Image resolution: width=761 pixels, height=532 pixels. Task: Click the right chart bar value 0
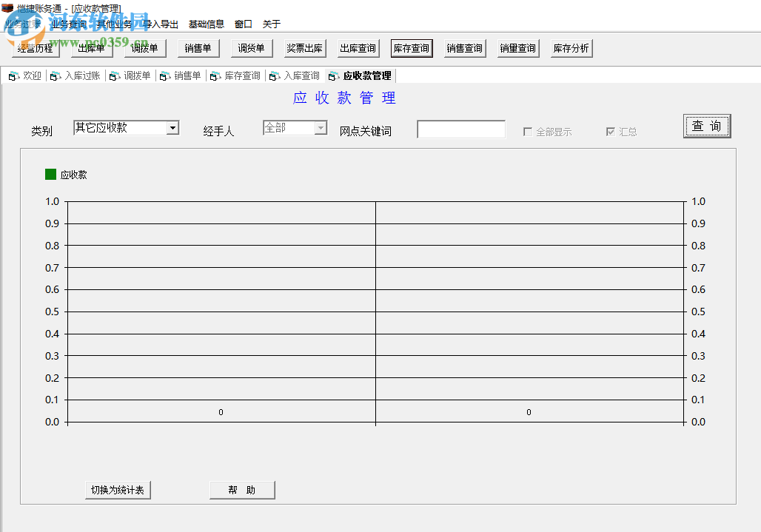(529, 412)
